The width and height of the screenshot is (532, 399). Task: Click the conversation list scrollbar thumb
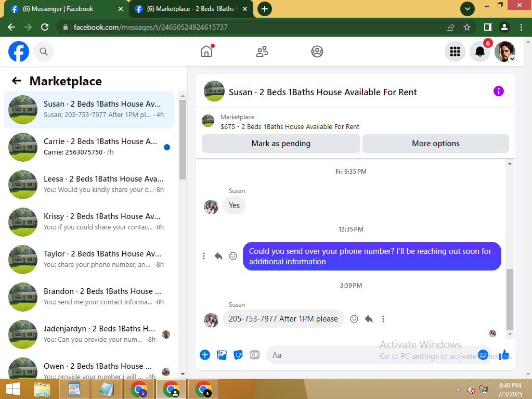(x=183, y=139)
